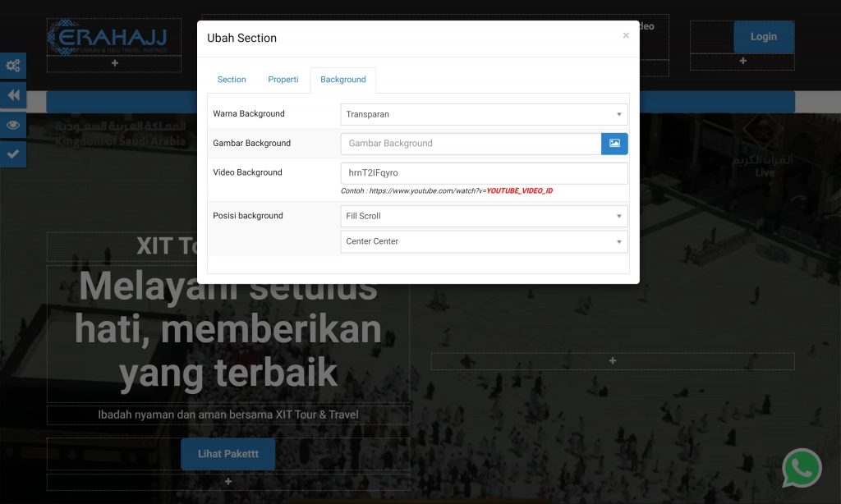Click the plus icon in the right content row

[612, 360]
